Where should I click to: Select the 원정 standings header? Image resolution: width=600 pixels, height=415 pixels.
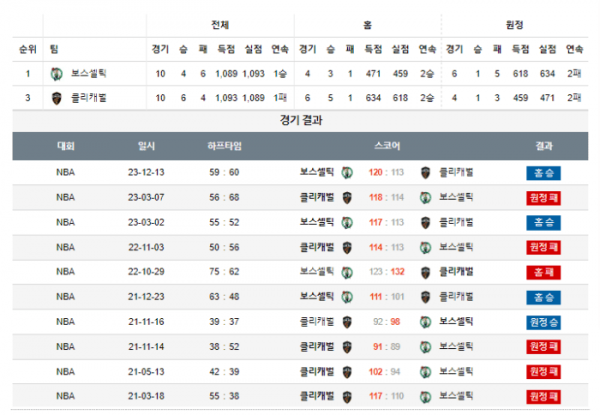514,25
